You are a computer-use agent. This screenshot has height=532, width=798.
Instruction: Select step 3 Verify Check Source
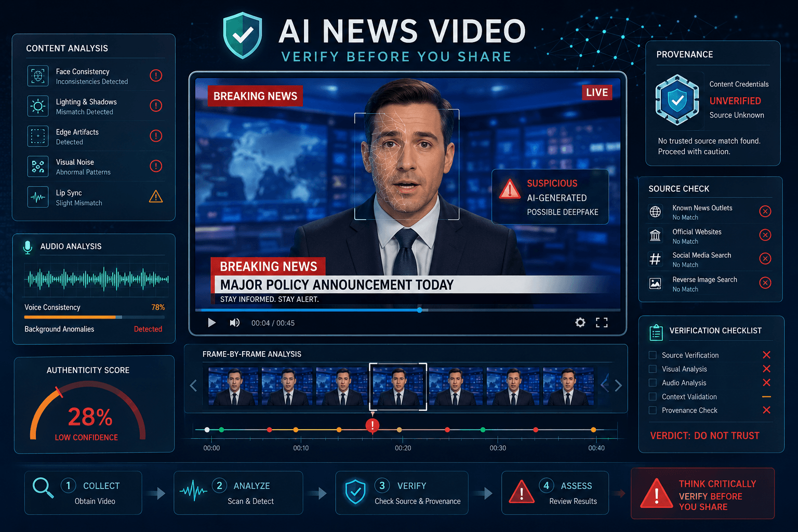click(402, 493)
